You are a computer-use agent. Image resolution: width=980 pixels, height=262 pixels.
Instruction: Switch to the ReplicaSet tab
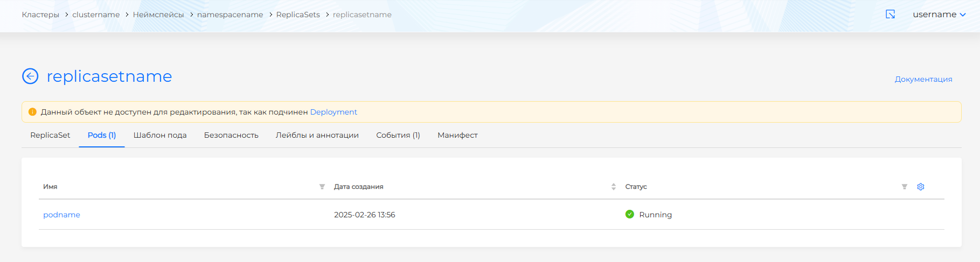coord(50,135)
